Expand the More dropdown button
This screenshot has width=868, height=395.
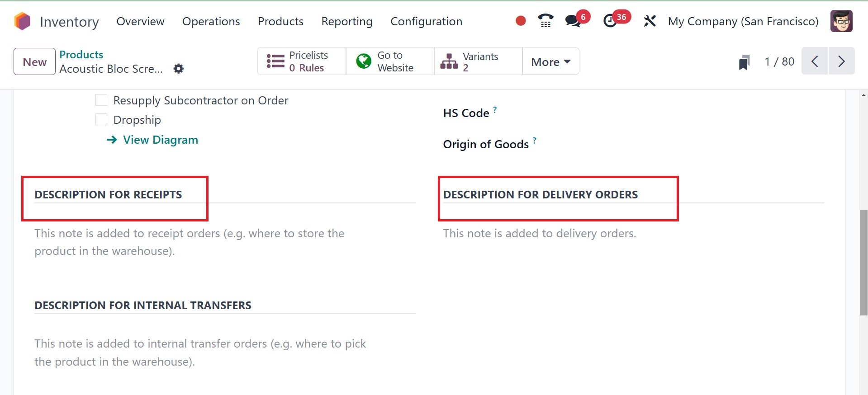click(x=550, y=61)
